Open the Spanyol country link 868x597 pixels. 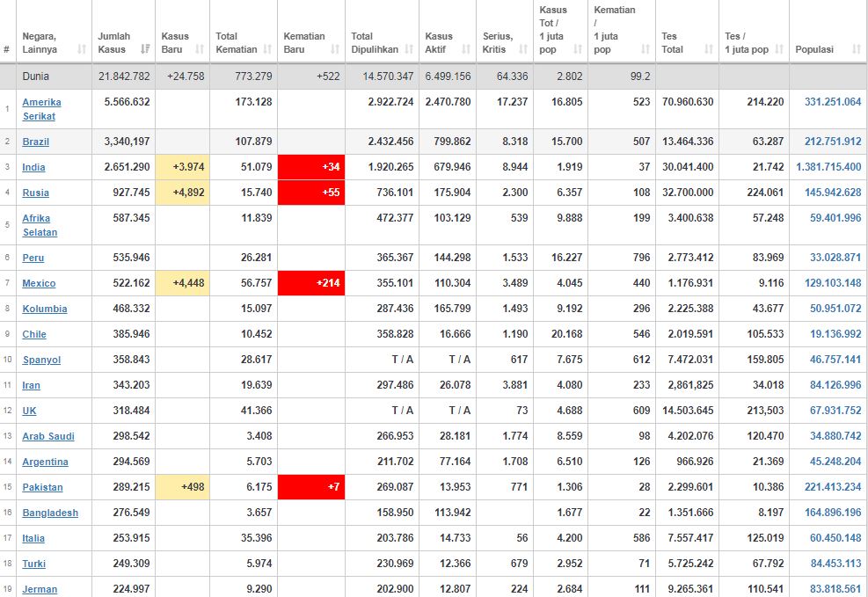pyautogui.click(x=41, y=360)
